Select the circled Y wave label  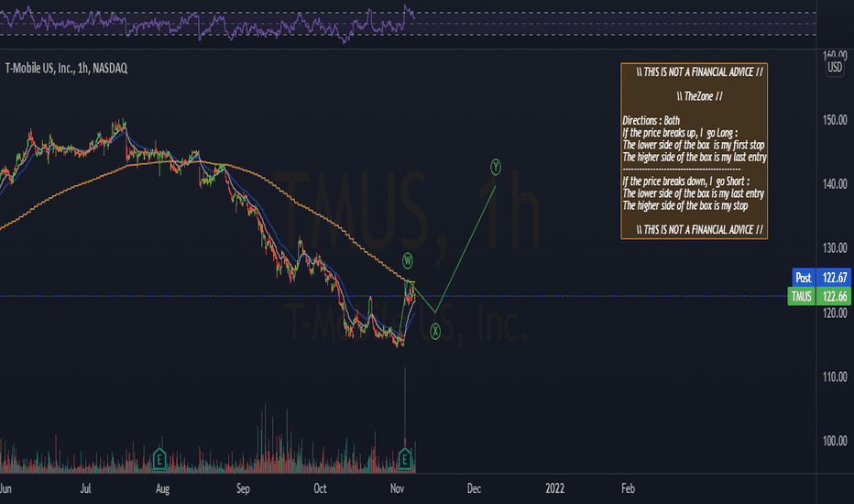(x=495, y=167)
